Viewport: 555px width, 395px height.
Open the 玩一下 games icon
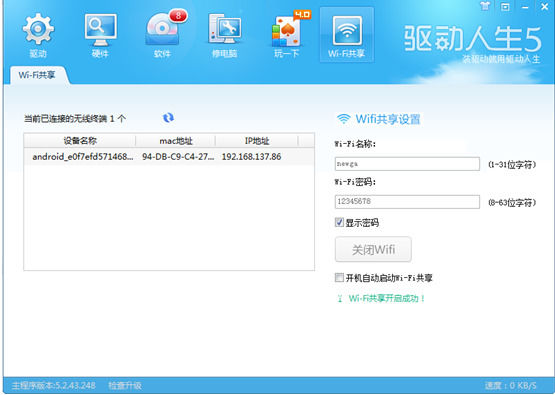(287, 35)
